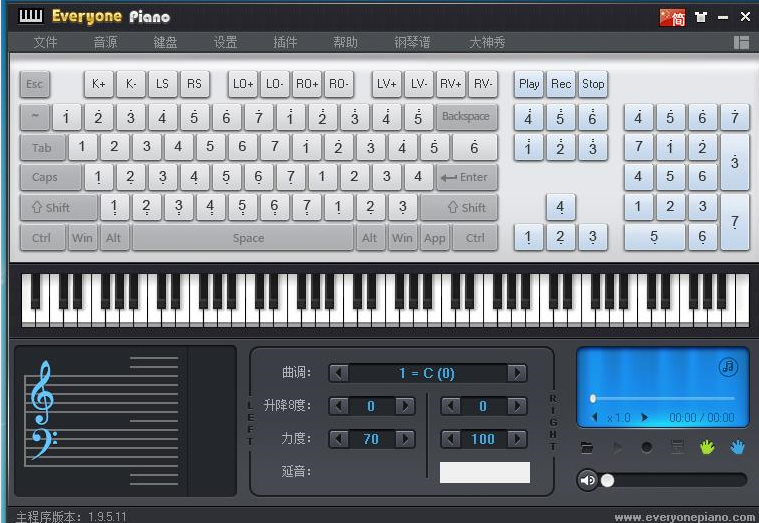759x523 pixels.
Task: Click the RV- right velocity down key
Action: tap(482, 84)
